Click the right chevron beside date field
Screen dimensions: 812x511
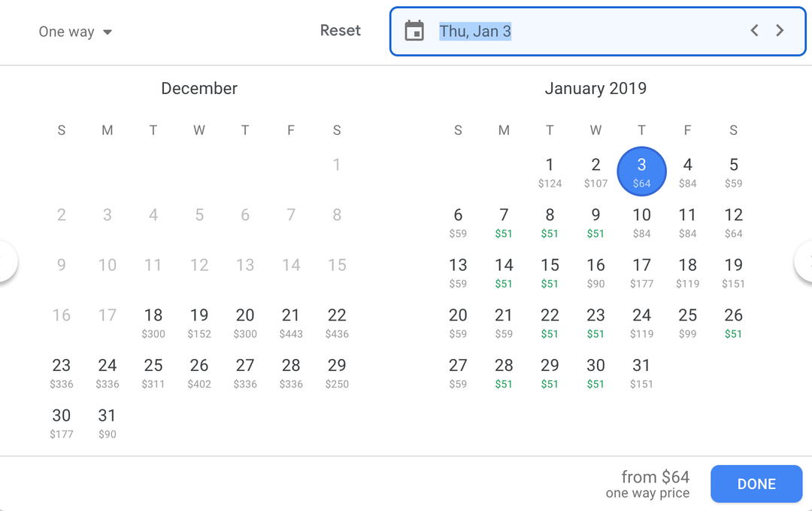(780, 31)
